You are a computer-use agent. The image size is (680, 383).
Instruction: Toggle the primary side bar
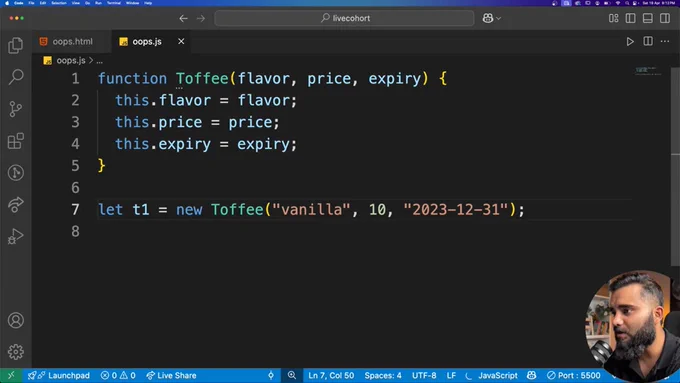(x=631, y=18)
